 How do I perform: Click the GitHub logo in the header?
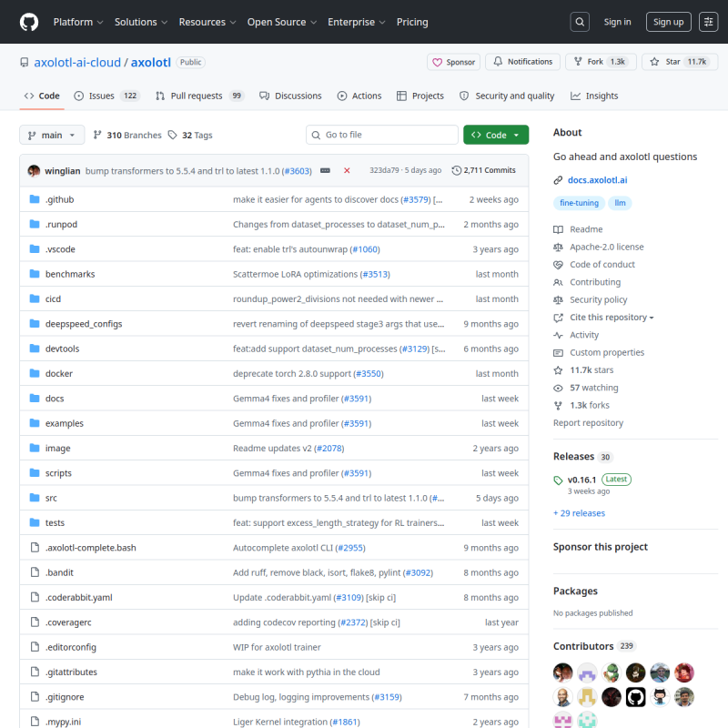29,22
